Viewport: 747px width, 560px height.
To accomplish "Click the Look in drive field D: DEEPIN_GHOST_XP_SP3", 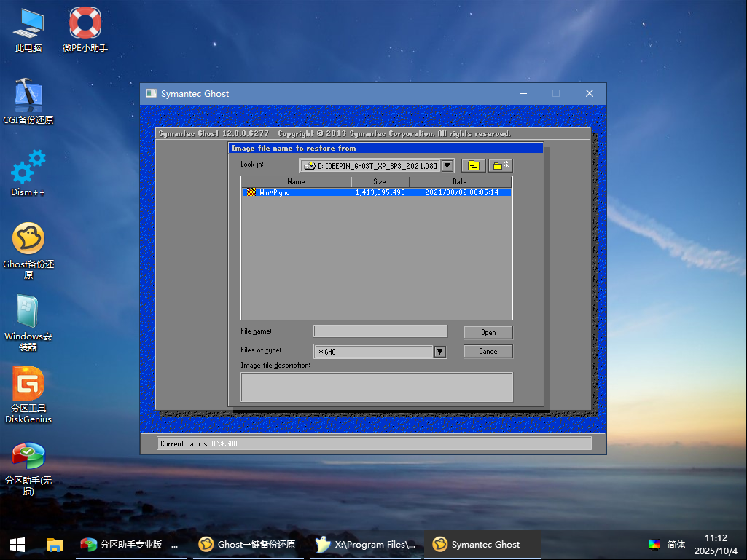I will pyautogui.click(x=371, y=166).
